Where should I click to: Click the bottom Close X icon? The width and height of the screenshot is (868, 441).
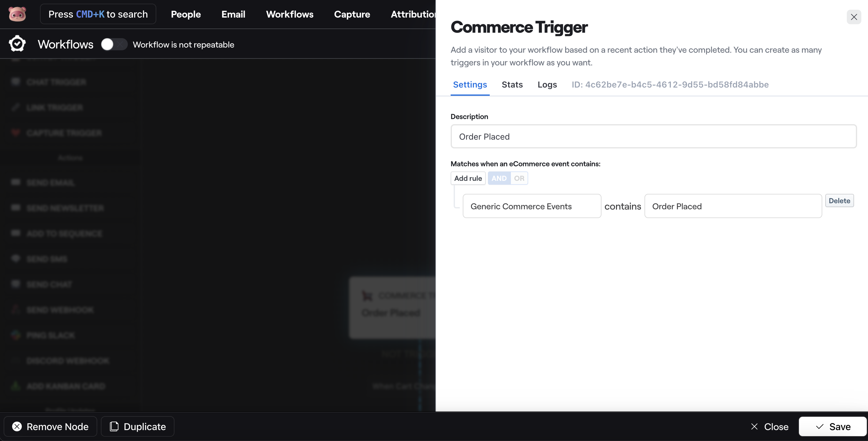pyautogui.click(x=754, y=426)
